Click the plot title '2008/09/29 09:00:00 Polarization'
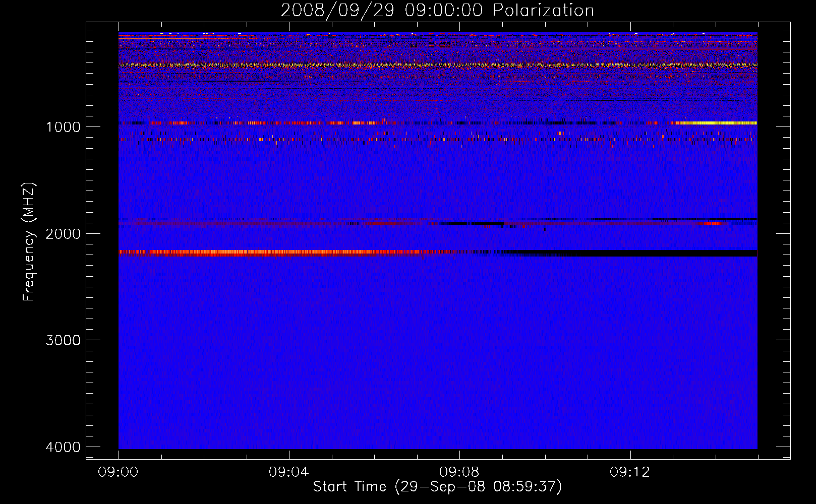This screenshot has width=816, height=504. coord(437,10)
